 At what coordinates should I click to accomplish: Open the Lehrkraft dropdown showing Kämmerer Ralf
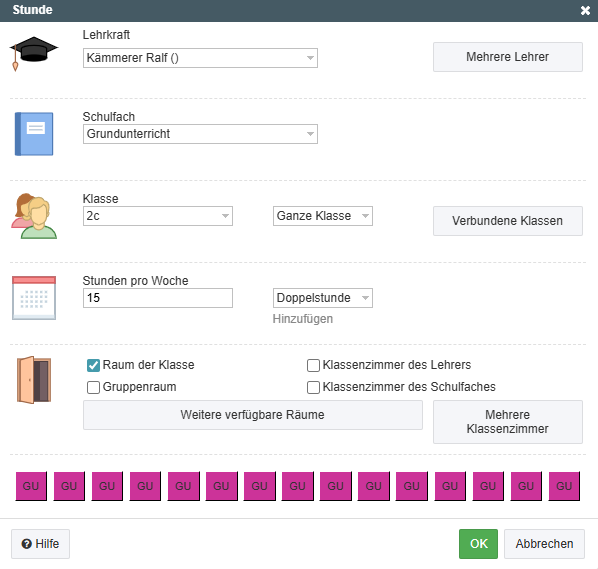tap(200, 58)
